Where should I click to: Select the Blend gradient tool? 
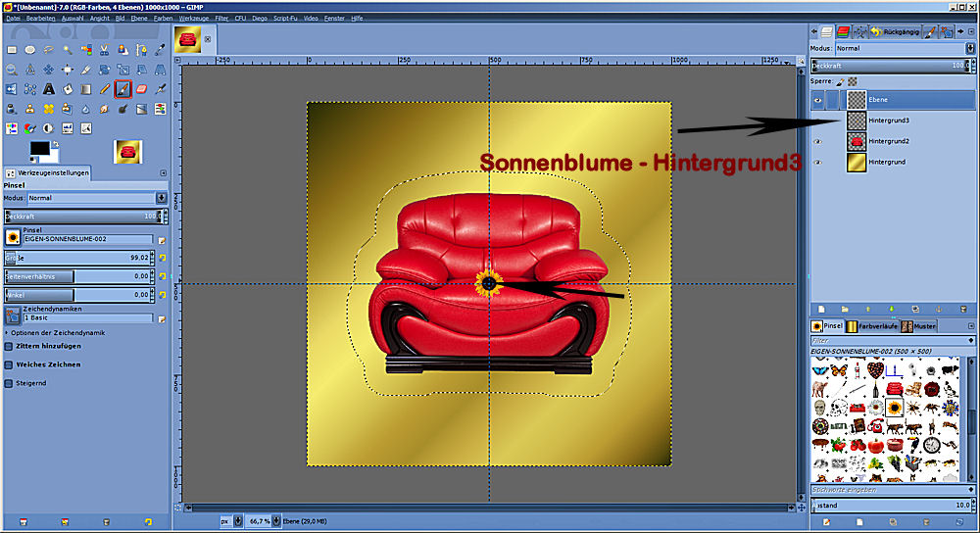86,89
